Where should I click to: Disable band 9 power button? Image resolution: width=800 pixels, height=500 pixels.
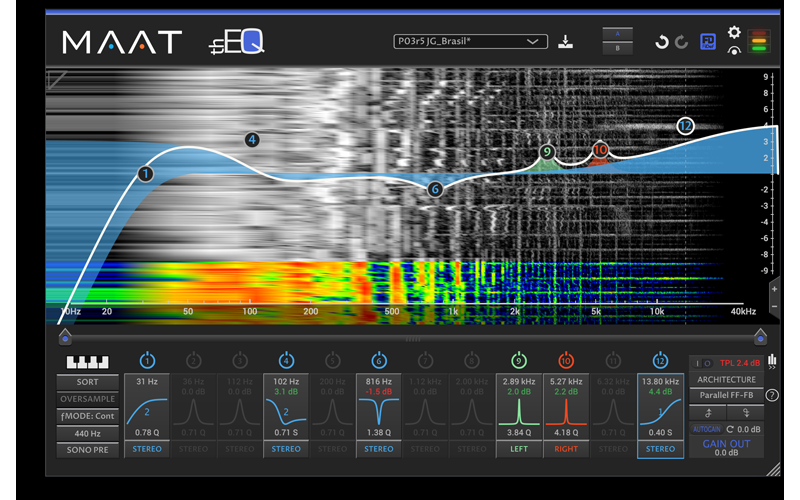pos(519,360)
